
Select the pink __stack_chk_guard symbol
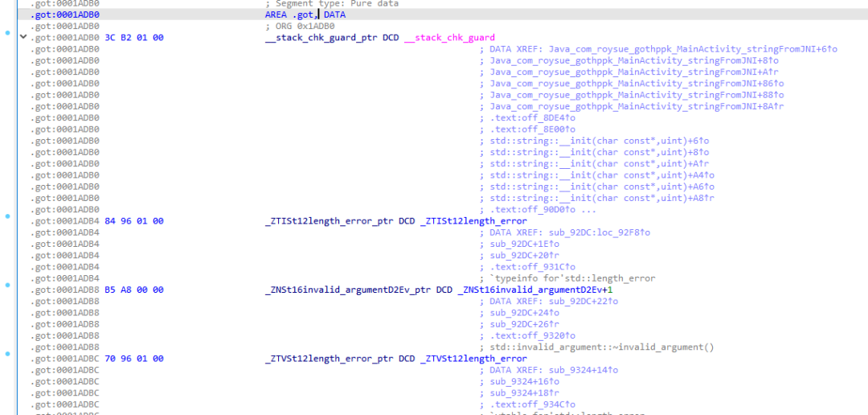click(449, 38)
